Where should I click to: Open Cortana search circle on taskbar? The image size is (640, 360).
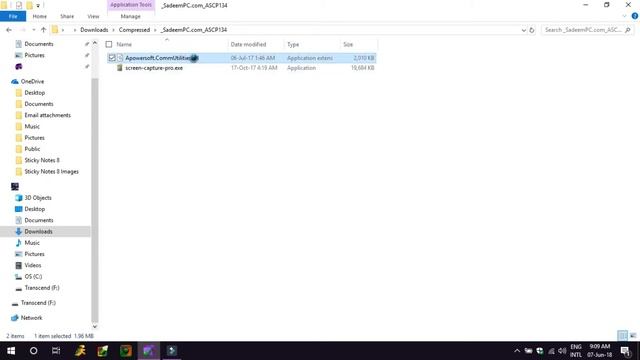[33, 351]
